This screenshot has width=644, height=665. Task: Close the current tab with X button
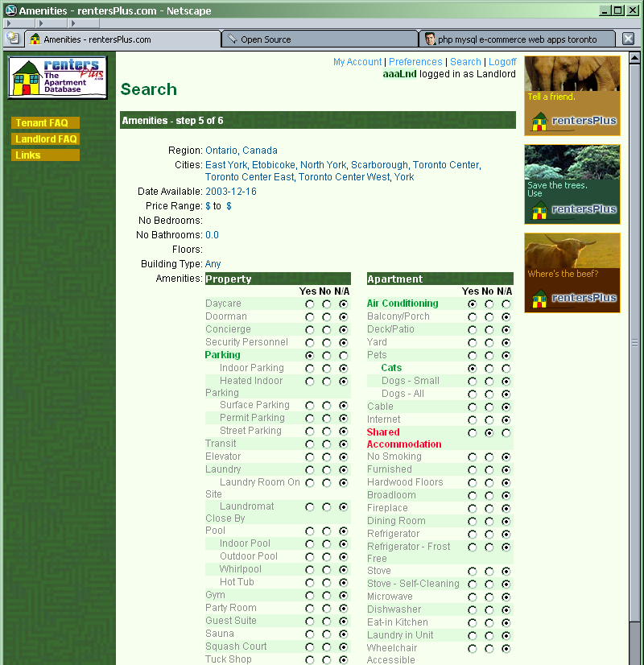click(628, 39)
